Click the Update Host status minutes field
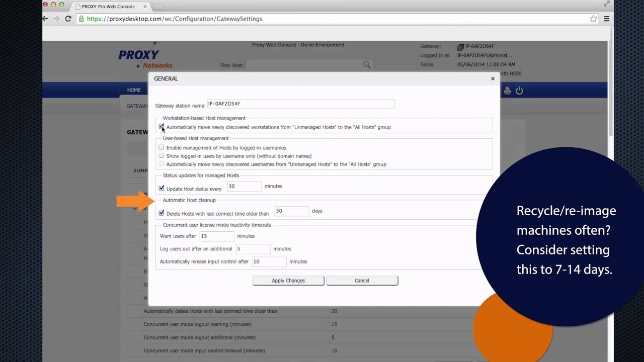This screenshot has height=362, width=644. (x=245, y=186)
